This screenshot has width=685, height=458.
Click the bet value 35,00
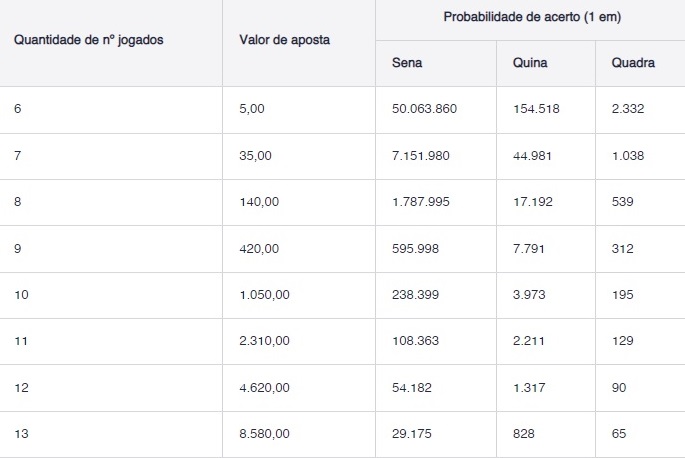click(x=255, y=156)
